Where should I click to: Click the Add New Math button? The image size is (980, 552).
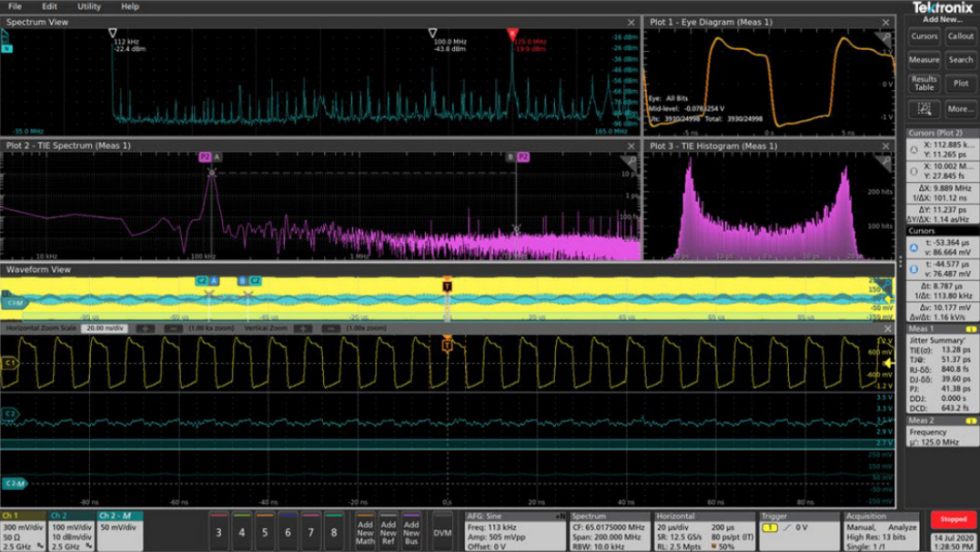coord(365,532)
